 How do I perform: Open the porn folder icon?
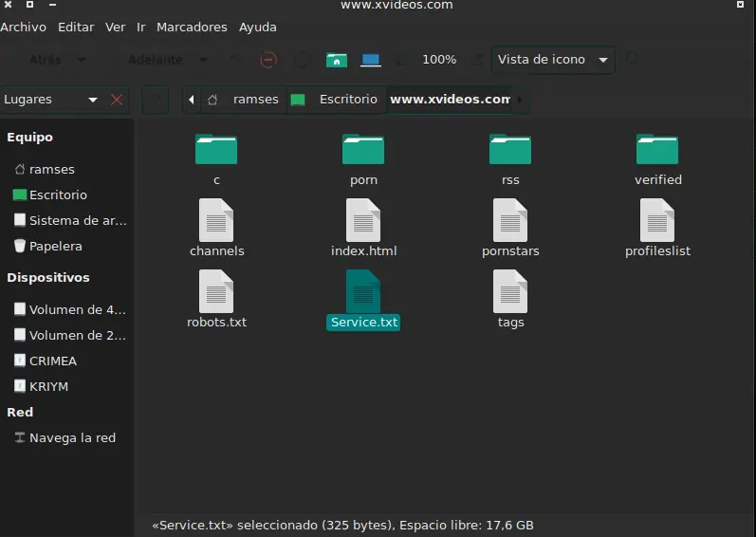click(363, 150)
